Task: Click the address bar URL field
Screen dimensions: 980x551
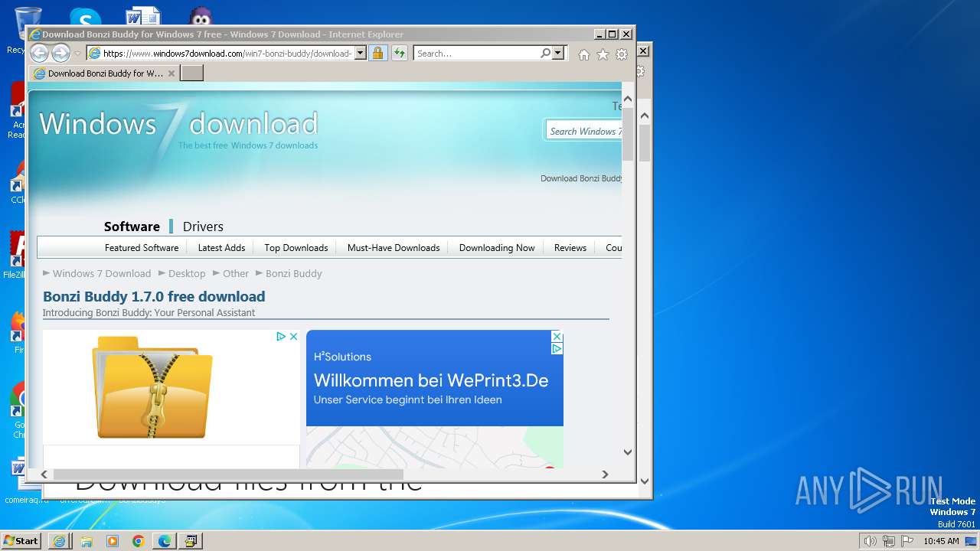Action: click(227, 54)
